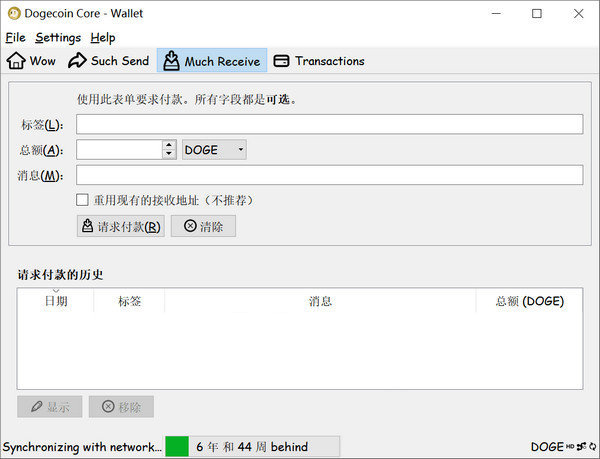Click the 请求付款的历史 history heading
The width and height of the screenshot is (600, 459).
point(60,274)
